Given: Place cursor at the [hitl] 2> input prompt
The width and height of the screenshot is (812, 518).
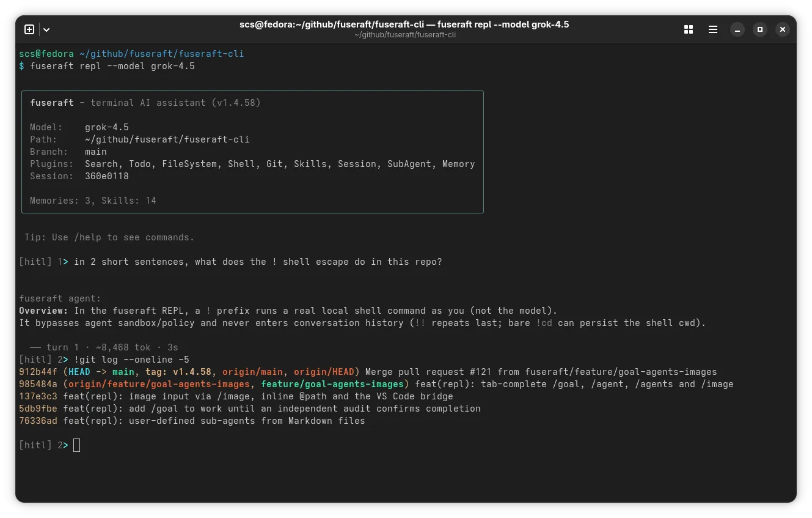Looking at the screenshot, I should click(x=76, y=445).
